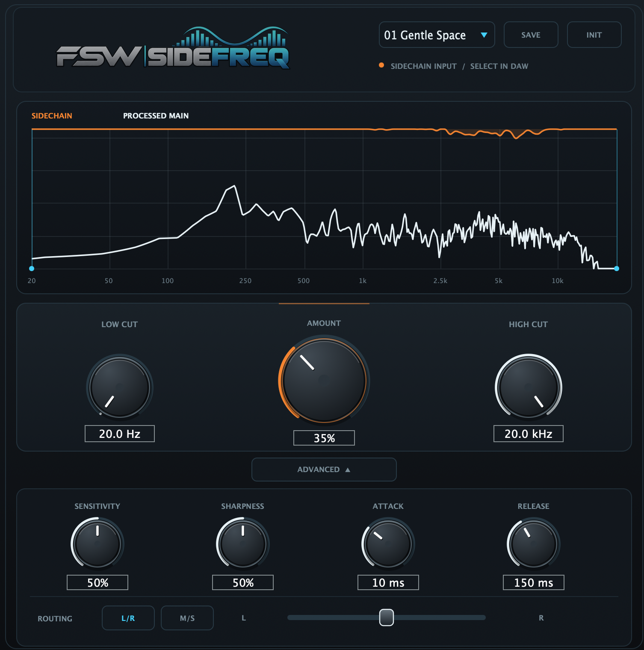
Task: Click the 20.0 Hz low cut value field
Action: (120, 434)
